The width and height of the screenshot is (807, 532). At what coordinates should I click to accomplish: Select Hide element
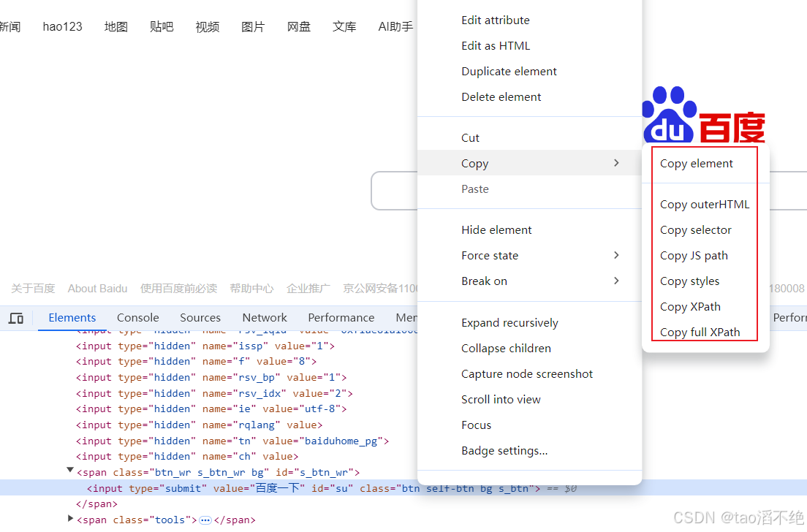coord(496,230)
